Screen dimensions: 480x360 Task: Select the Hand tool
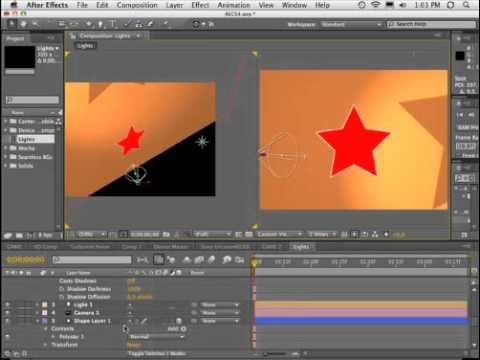click(23, 24)
